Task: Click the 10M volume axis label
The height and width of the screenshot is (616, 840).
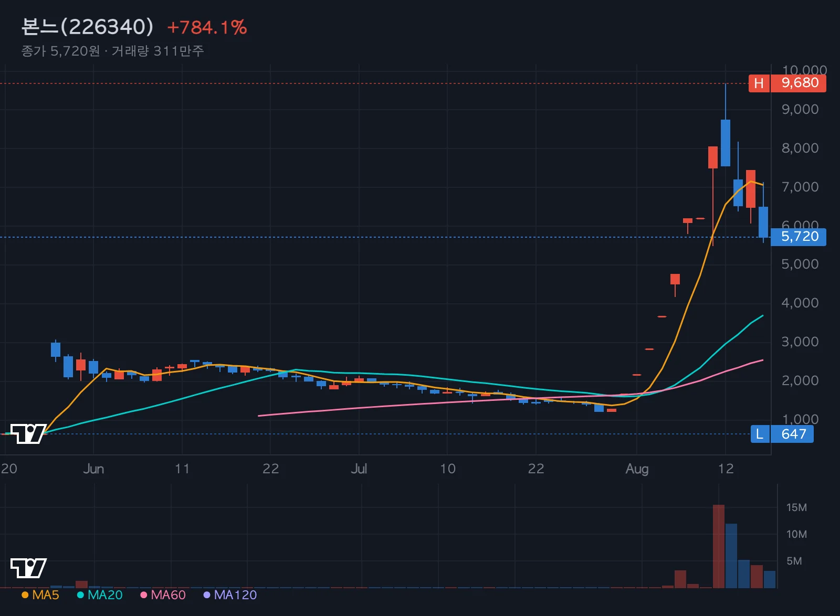Action: 796,534
